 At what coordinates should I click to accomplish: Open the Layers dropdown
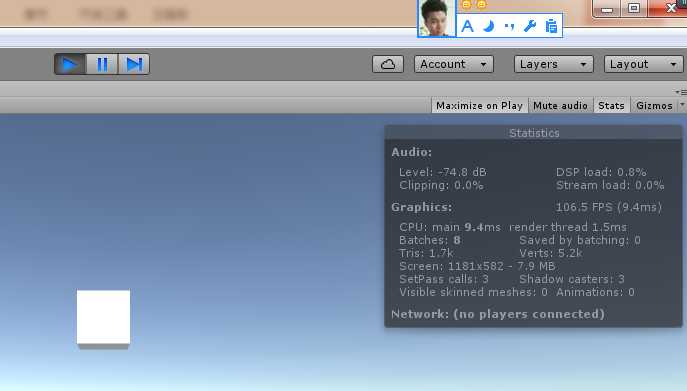(553, 64)
